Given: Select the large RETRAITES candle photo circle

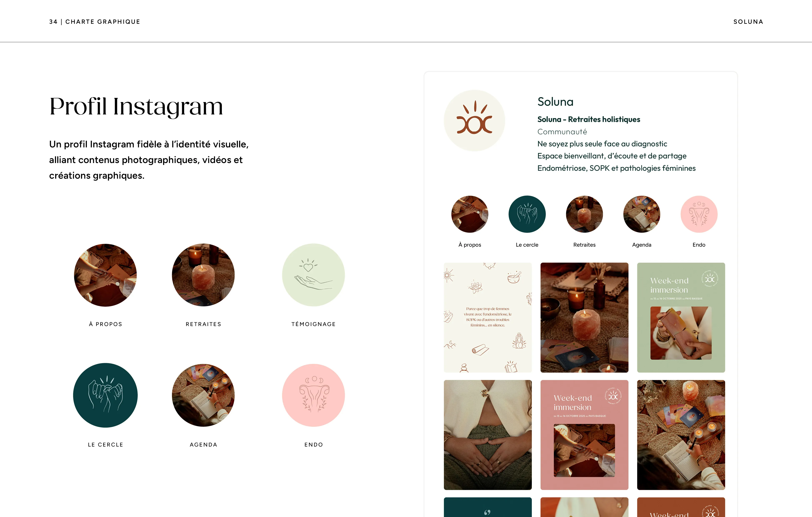Looking at the screenshot, I should tap(203, 275).
